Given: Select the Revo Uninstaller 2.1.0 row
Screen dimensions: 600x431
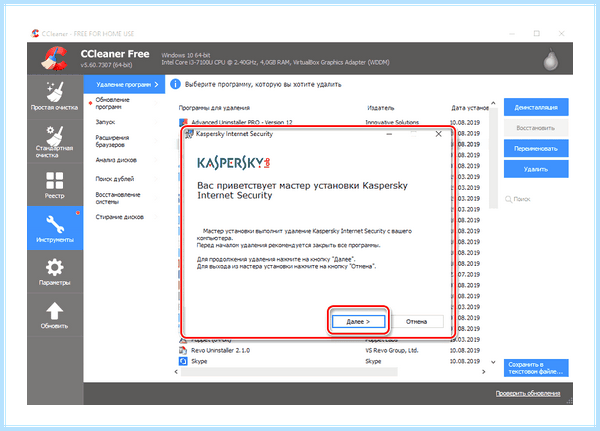Looking at the screenshot, I should pos(331,350).
